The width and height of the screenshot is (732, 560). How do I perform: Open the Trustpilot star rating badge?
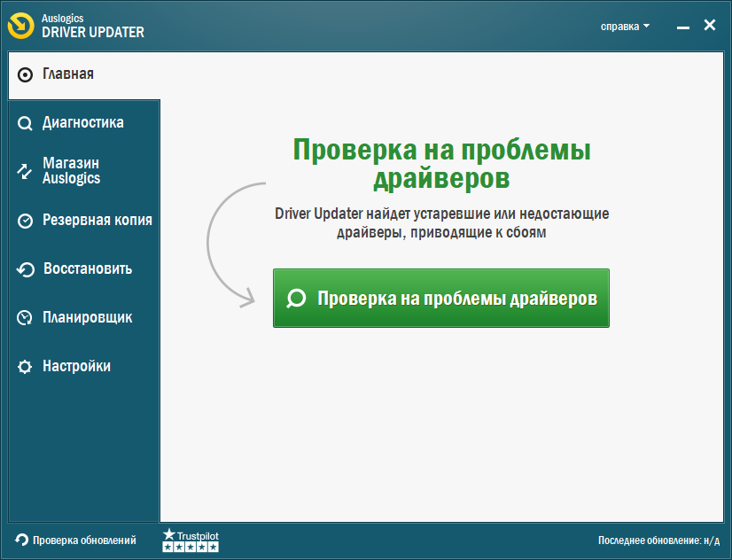click(x=190, y=541)
